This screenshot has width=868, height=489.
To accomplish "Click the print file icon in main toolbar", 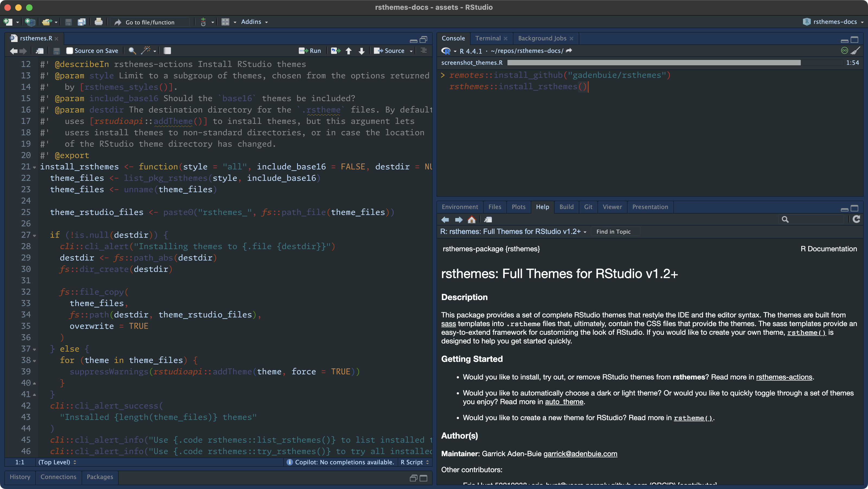I will pyautogui.click(x=98, y=22).
